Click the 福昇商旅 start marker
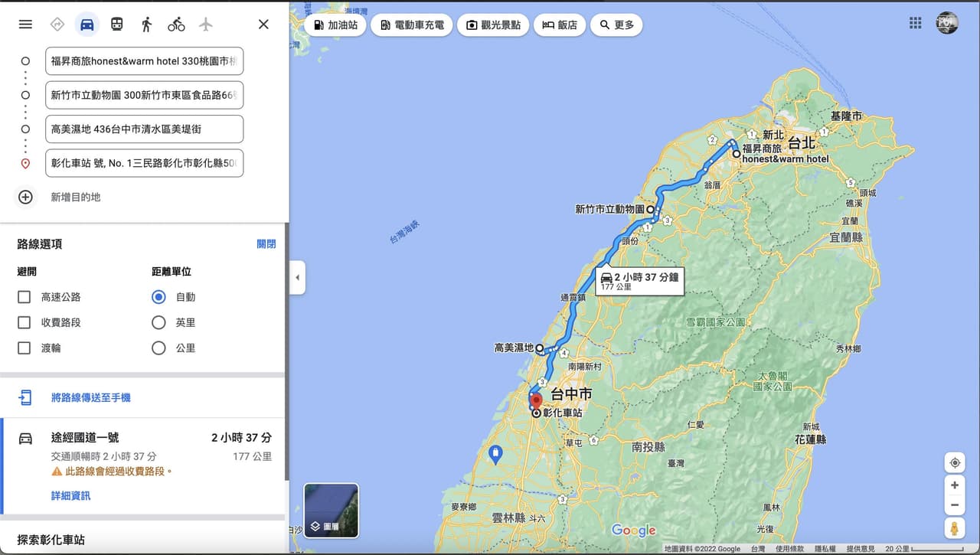 point(737,154)
